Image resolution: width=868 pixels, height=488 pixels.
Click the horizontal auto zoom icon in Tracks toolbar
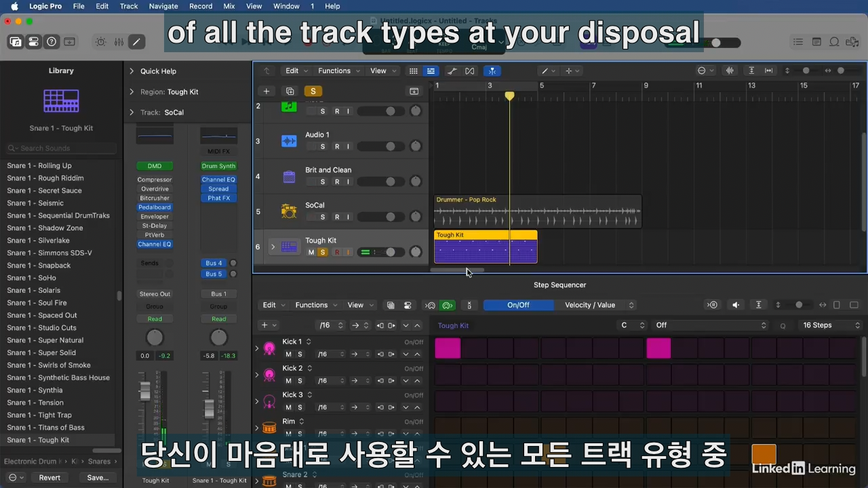(768, 71)
